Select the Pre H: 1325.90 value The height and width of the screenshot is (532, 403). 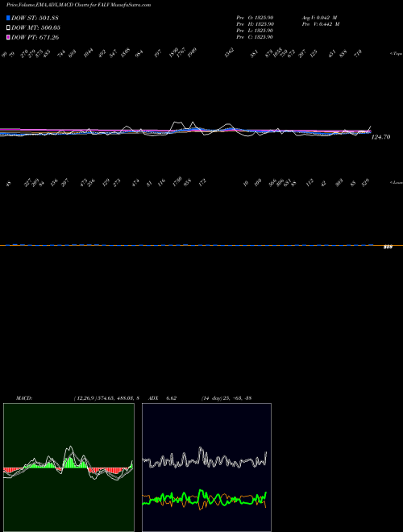coord(255,24)
